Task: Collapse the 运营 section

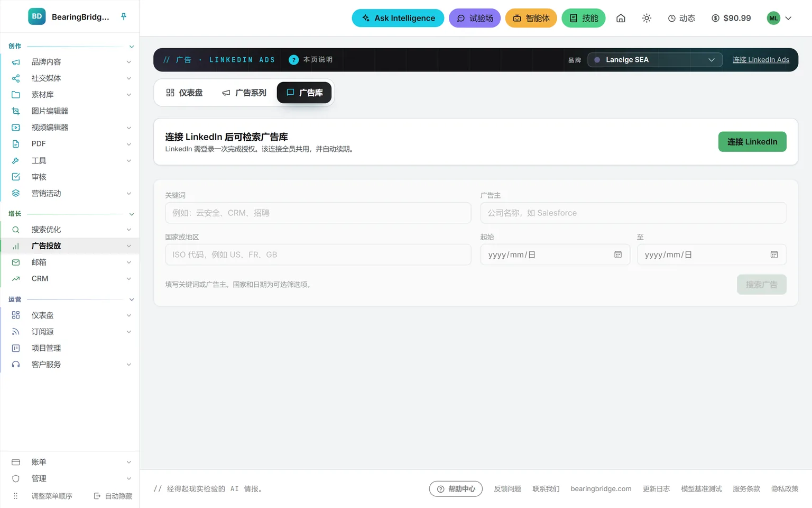Action: (132, 300)
